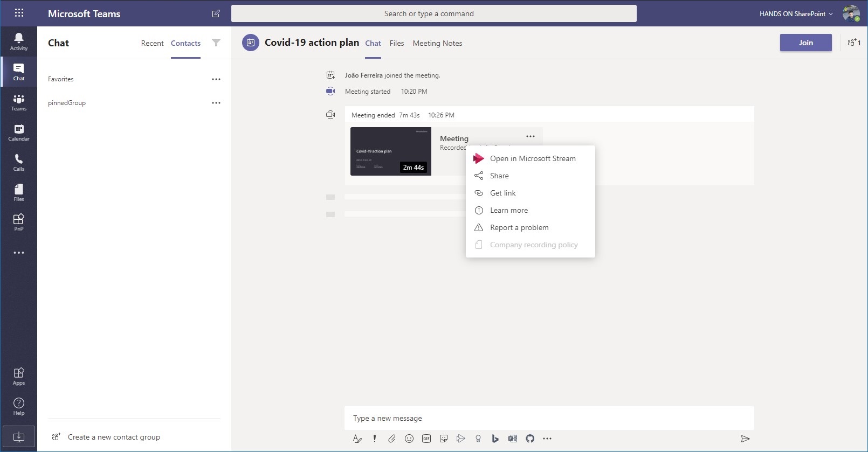868x452 pixels.
Task: Expand HANDS ON SharePoint organization dropdown
Action: click(796, 13)
